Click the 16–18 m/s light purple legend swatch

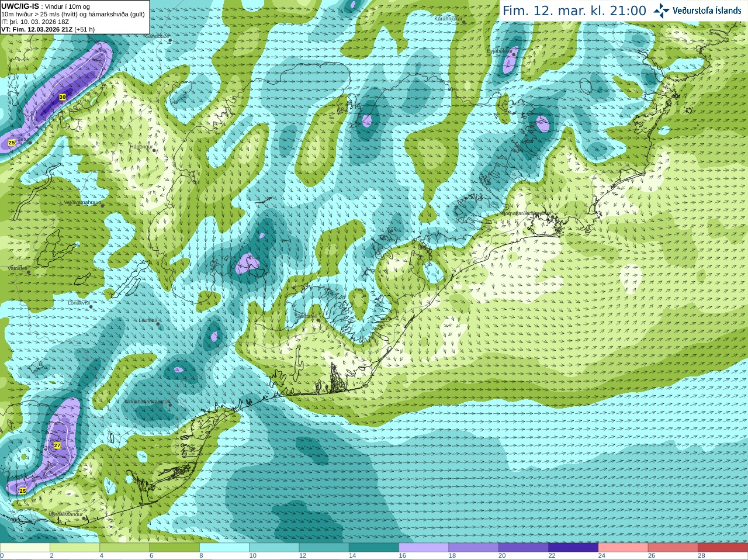[424, 548]
